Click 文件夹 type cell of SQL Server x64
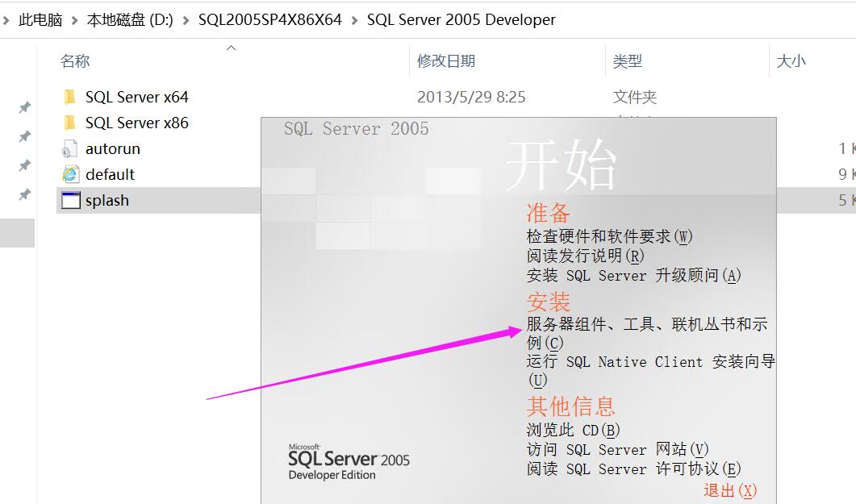 (x=634, y=97)
